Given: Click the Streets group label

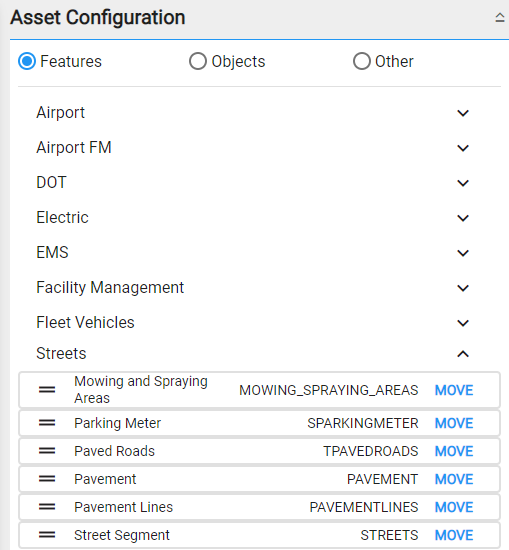Looking at the screenshot, I should [x=61, y=353].
